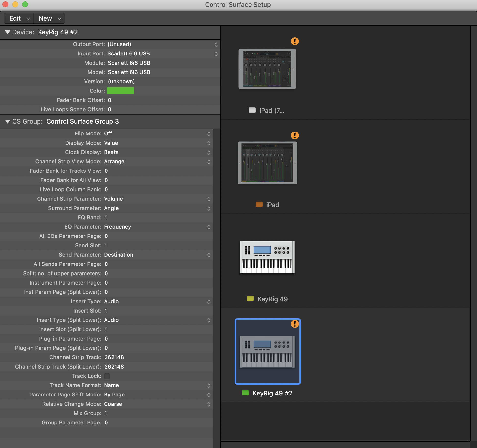Select the KeyRig 49 keyboard icon
This screenshot has height=448, width=477.
(267, 257)
